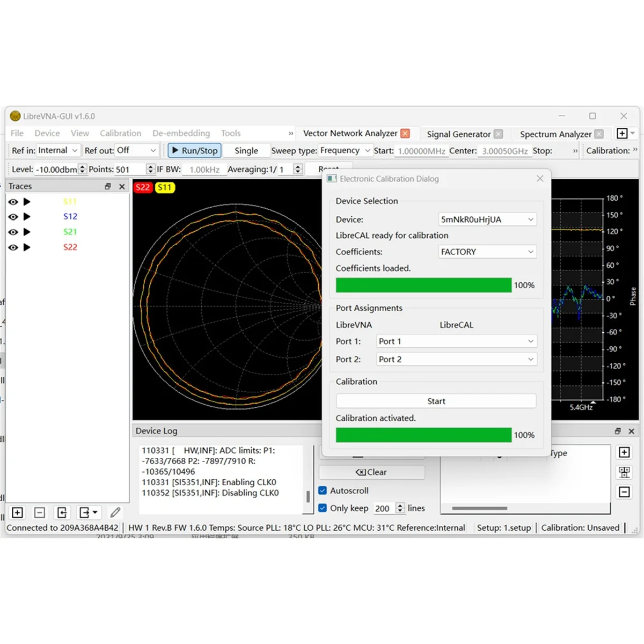Click the pencil edit icon below Traces
Screen dimensions: 644x644
pos(115,513)
